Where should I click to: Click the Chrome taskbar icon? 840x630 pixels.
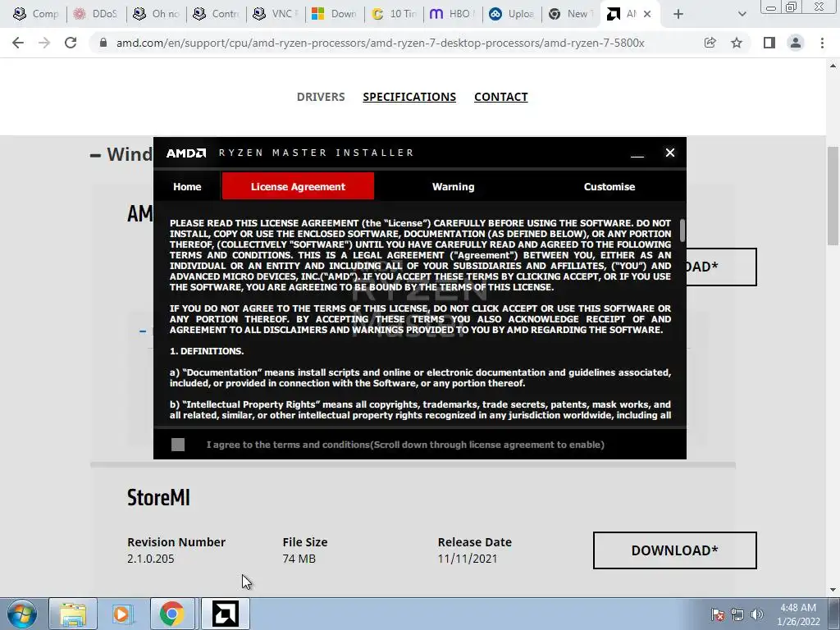tap(171, 614)
